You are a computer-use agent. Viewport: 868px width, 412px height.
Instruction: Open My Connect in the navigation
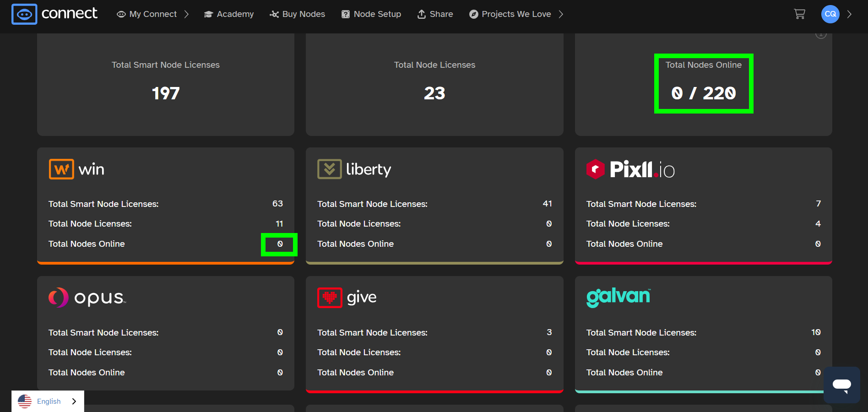coord(147,14)
